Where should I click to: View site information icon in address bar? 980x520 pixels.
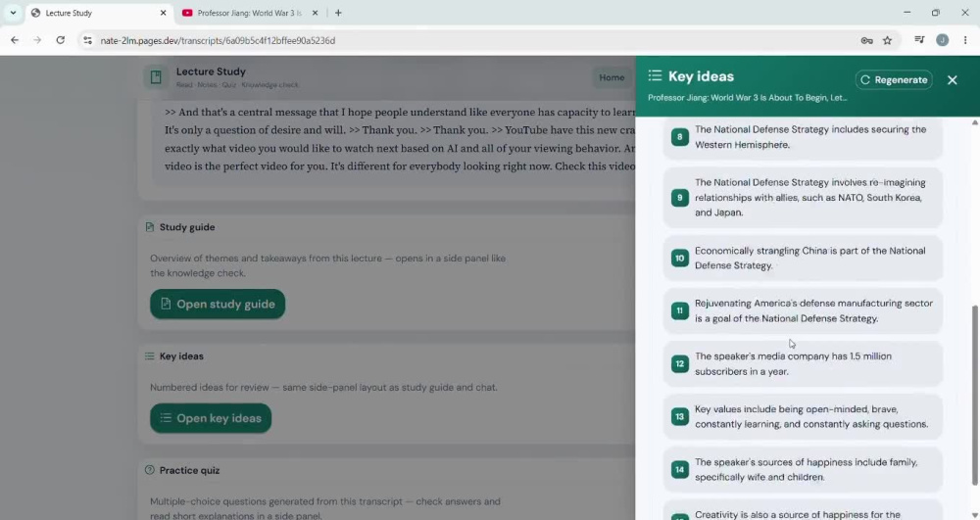(x=87, y=40)
